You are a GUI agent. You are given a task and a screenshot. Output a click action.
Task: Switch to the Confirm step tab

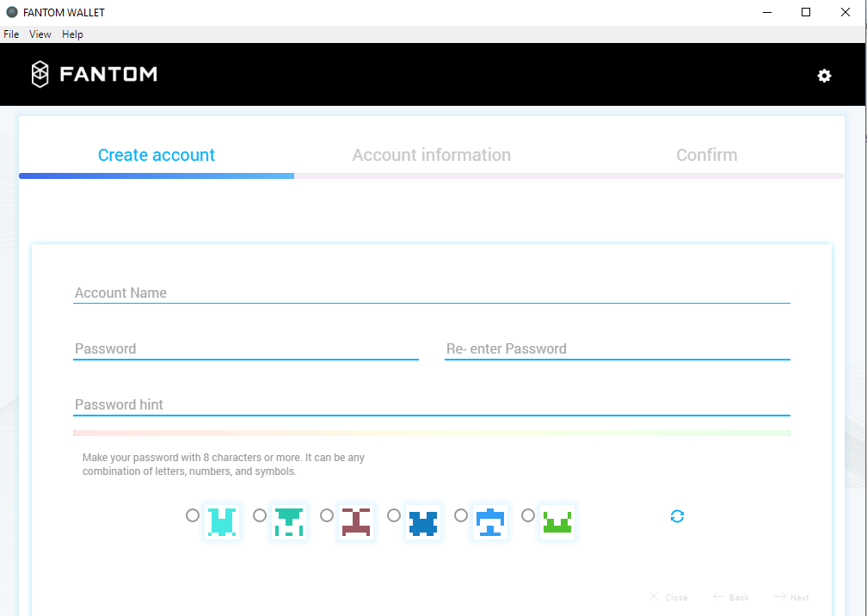(x=707, y=155)
